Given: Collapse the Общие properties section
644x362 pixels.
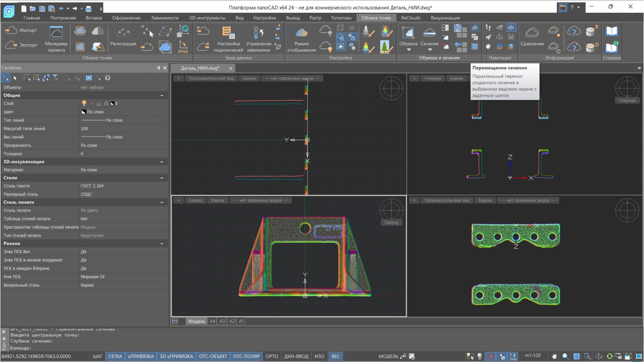Looking at the screenshot, I should (162, 95).
